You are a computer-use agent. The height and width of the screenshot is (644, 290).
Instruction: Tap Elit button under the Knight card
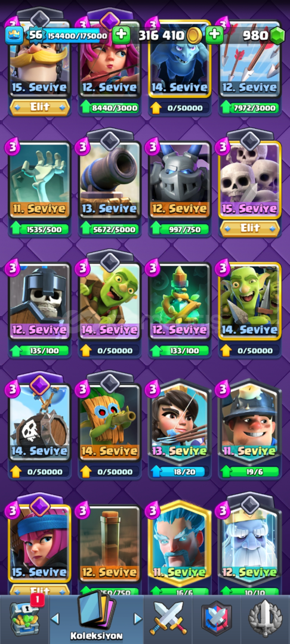pos(39,107)
